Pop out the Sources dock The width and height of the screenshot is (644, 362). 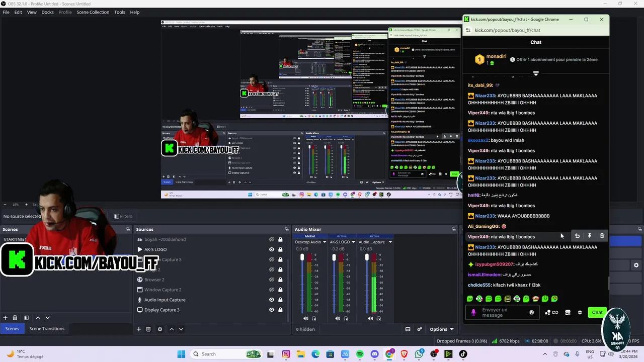[x=287, y=229]
